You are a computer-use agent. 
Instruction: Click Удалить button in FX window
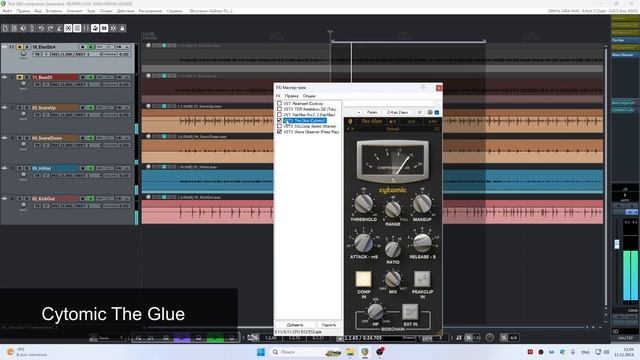pos(329,325)
